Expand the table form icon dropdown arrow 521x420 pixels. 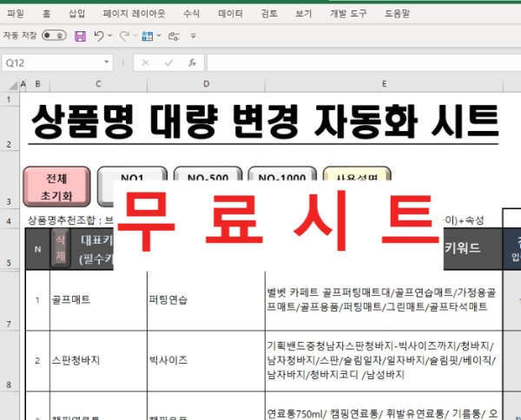tap(159, 36)
